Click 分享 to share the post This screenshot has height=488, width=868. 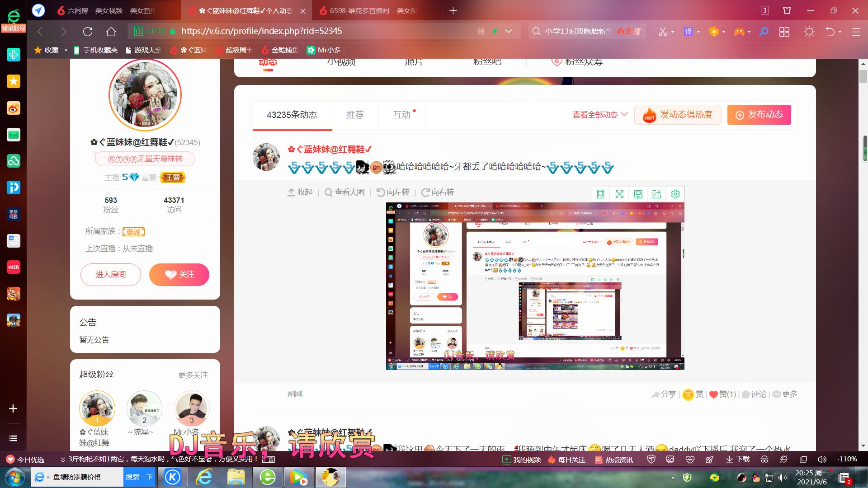point(663,394)
